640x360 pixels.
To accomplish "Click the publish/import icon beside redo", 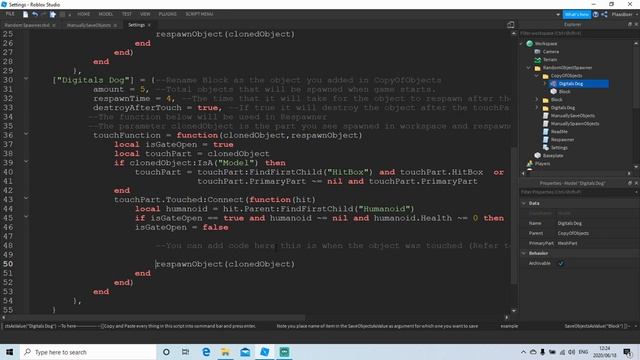I will [x=53, y=14].
